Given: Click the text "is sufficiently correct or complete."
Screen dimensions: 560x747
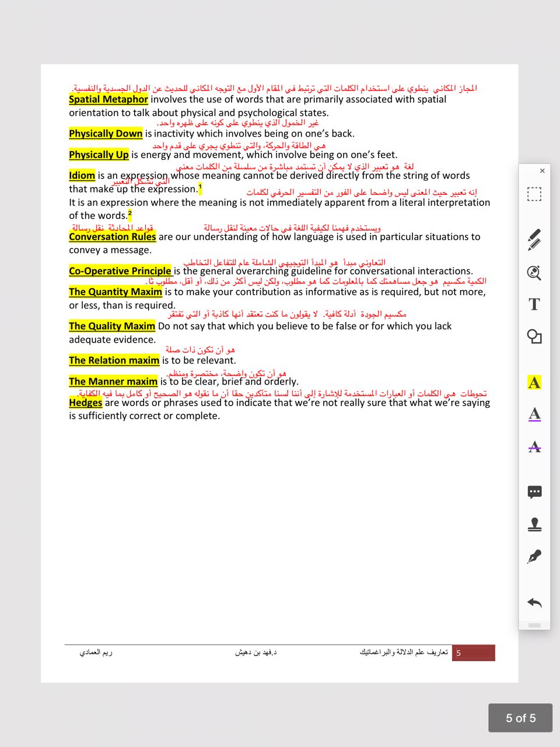Looking at the screenshot, I should click(x=145, y=416).
